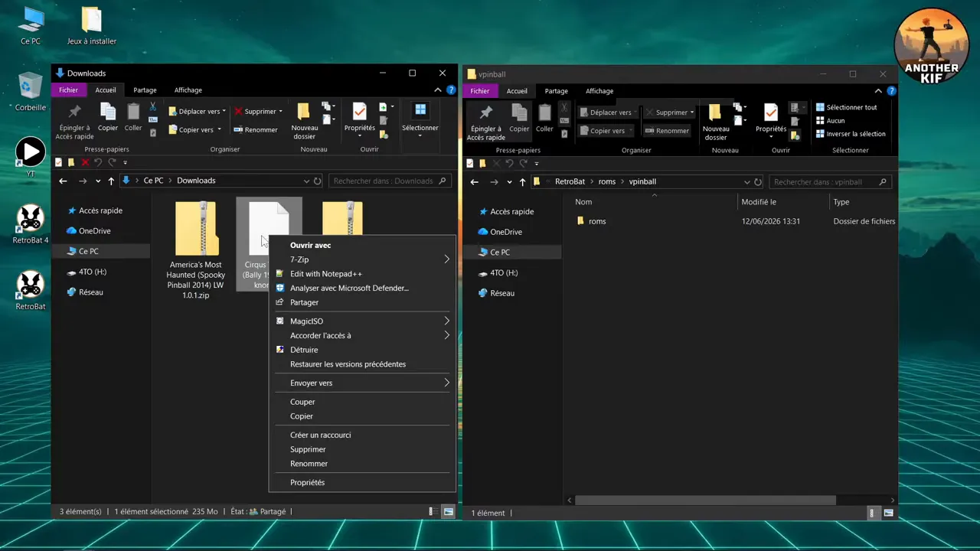
Task: Switch vpinball to large icons view
Action: 888,513
